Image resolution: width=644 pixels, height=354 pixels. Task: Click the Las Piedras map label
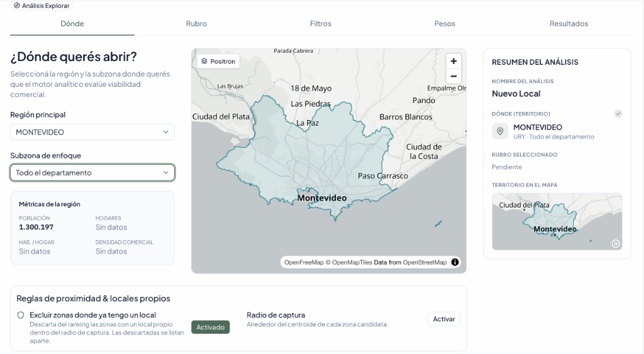[x=311, y=104]
